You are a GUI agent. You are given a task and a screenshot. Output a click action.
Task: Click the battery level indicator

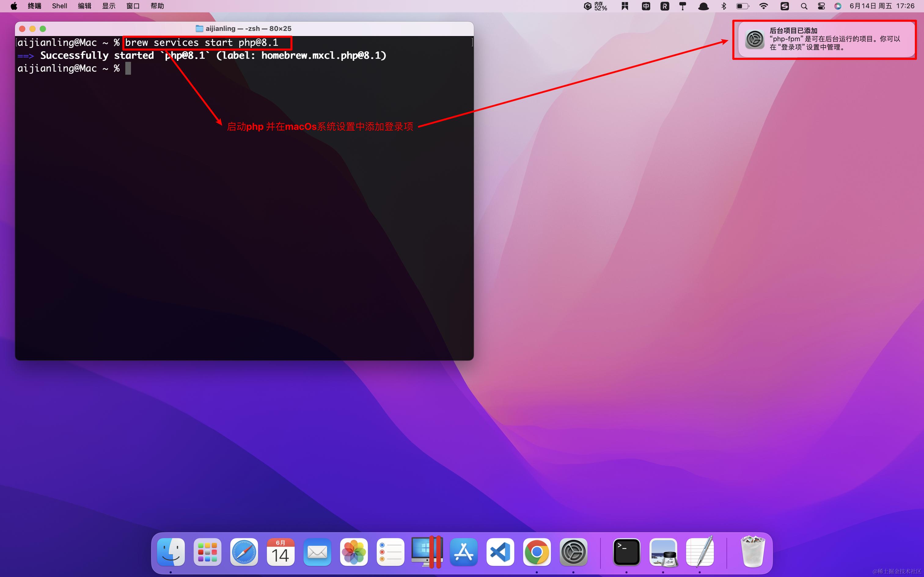tap(742, 6)
